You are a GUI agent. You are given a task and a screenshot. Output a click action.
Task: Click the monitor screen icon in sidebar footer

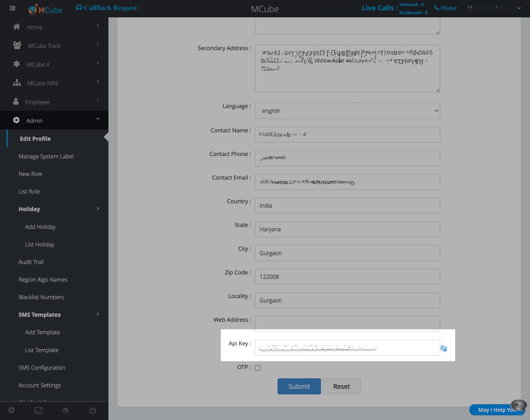38,410
